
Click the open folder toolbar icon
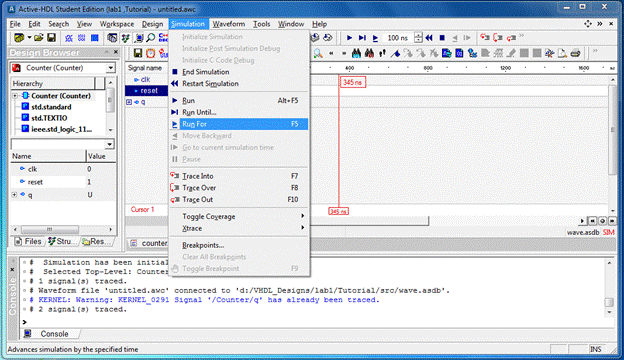coord(38,38)
